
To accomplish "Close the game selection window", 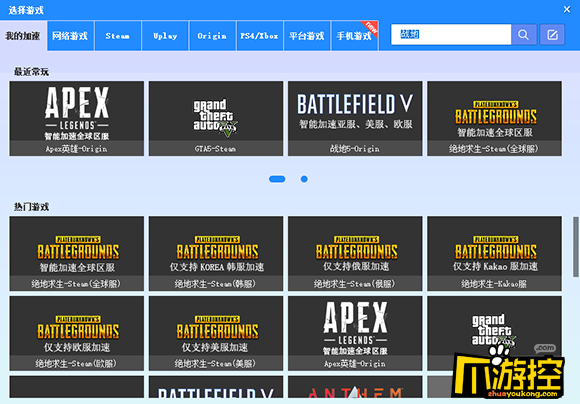I will (x=567, y=10).
